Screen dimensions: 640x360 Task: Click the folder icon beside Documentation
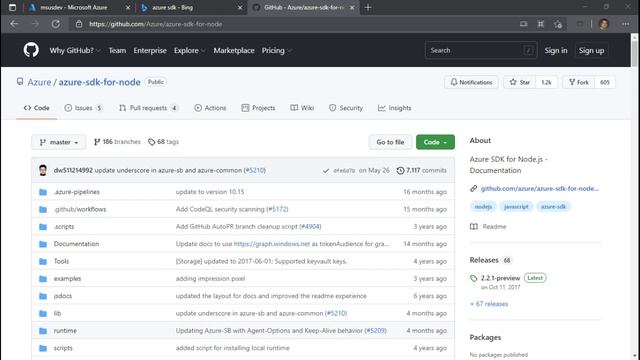point(43,244)
